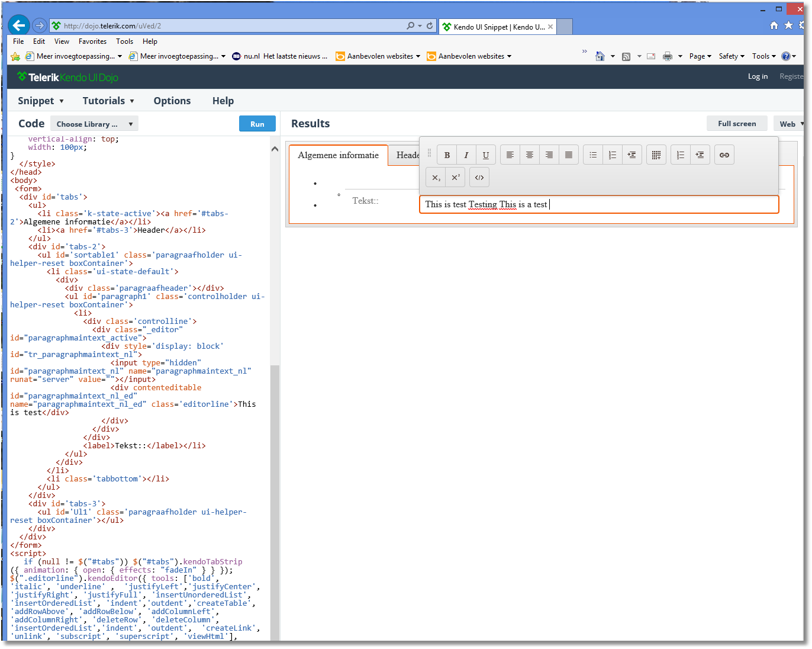Click the Full screen button
Viewport: 812px width, 649px height.
(736, 124)
